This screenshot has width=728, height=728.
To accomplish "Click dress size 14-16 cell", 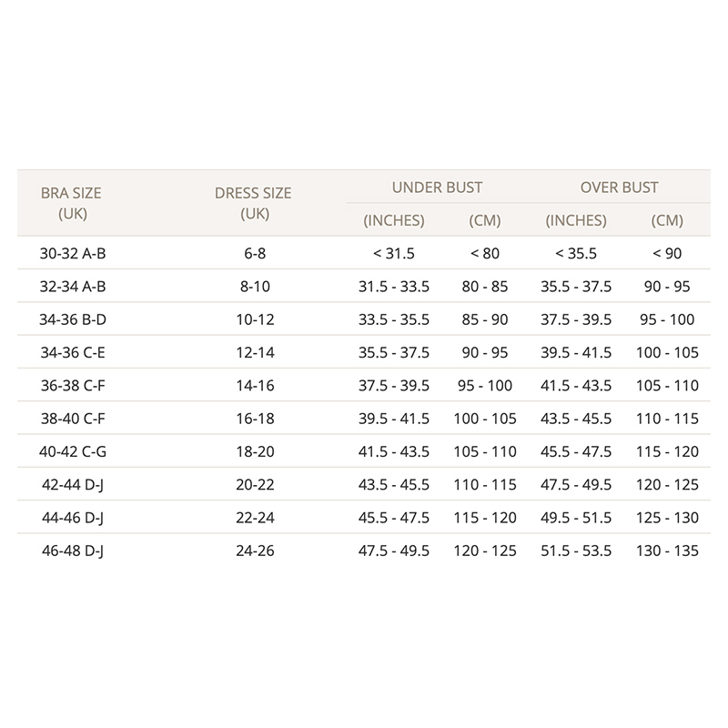I will [255, 385].
